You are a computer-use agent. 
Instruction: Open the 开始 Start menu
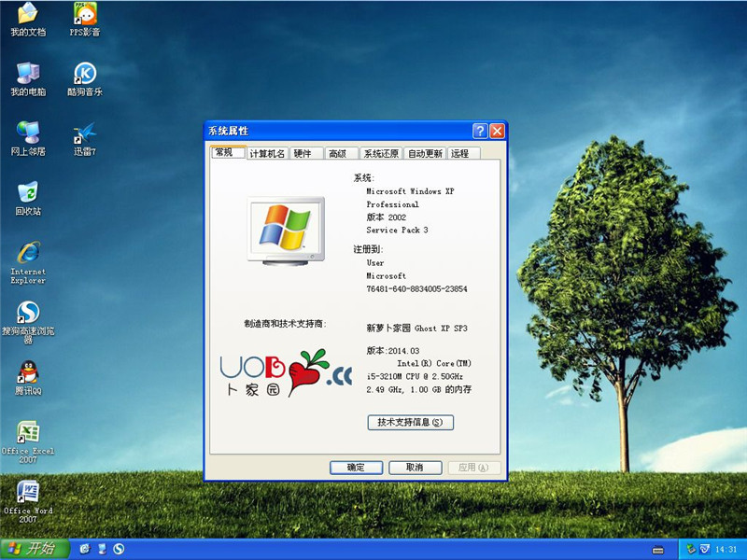(x=35, y=549)
